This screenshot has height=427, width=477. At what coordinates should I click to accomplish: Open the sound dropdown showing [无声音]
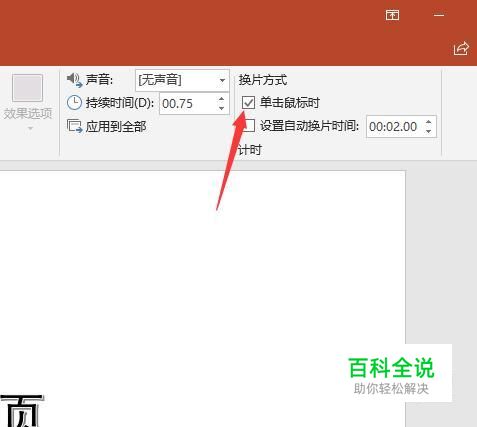pyautogui.click(x=182, y=80)
